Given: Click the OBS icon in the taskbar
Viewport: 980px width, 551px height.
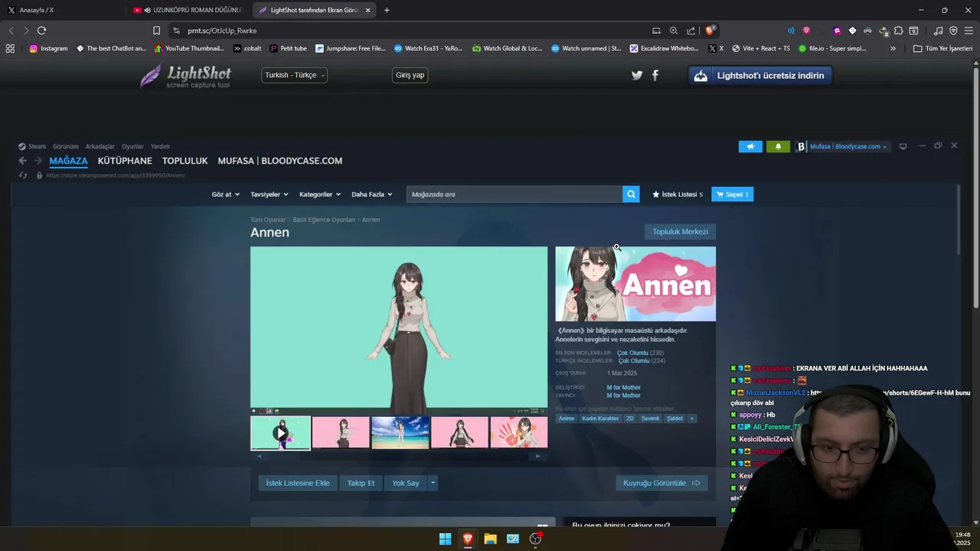Looking at the screenshot, I should coord(536,539).
